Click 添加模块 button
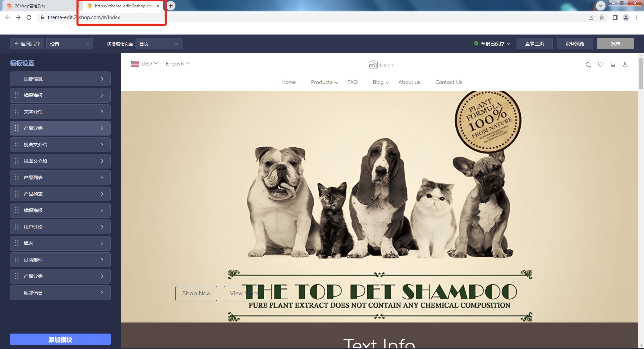 [60, 339]
